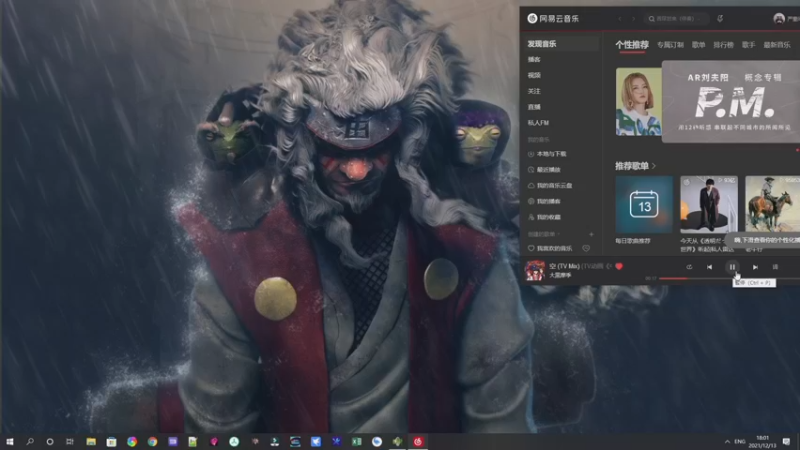Open the taskbar clock and date
The height and width of the screenshot is (450, 800).
(x=762, y=442)
